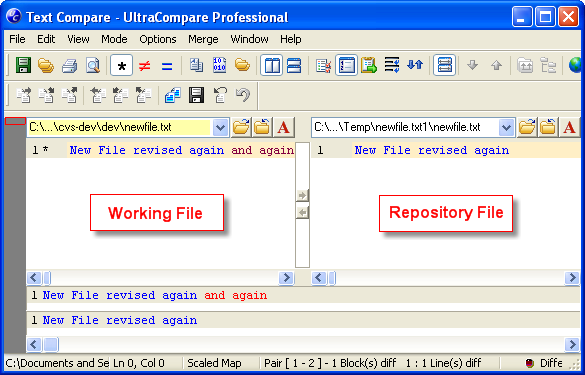Click the red A font icon for the left file
The image size is (585, 375).
[284, 127]
